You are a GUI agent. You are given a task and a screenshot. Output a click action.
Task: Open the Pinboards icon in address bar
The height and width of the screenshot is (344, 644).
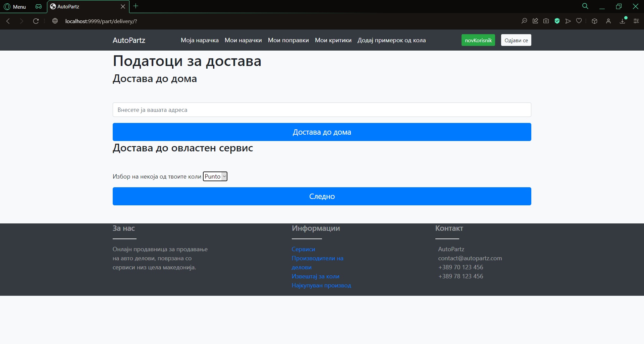point(535,21)
